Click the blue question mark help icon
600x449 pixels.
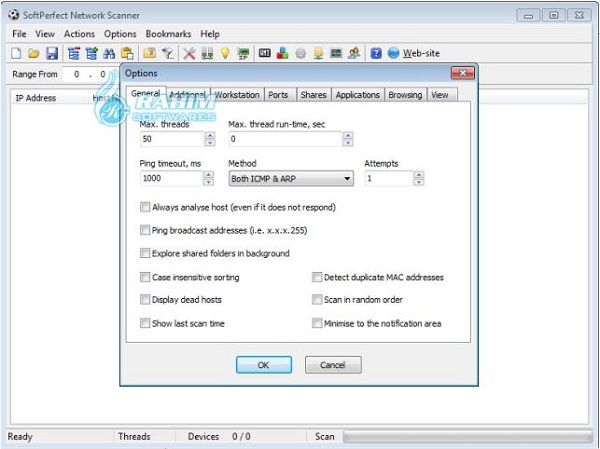pos(376,53)
